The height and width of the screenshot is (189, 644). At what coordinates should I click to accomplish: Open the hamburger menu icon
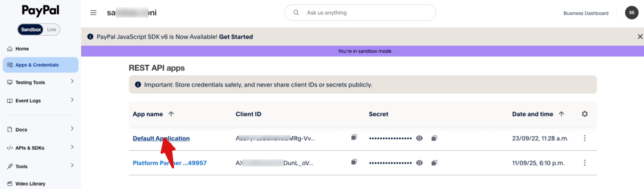[x=93, y=13]
